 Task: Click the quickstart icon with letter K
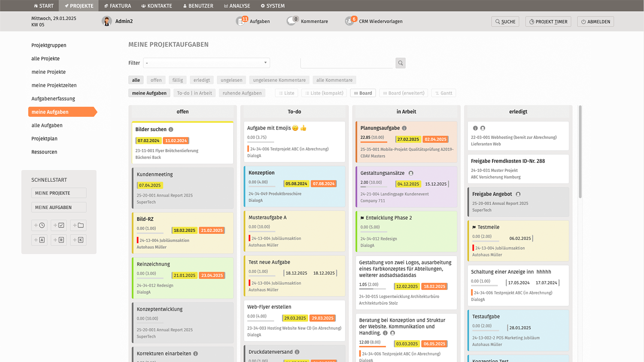[78, 240]
